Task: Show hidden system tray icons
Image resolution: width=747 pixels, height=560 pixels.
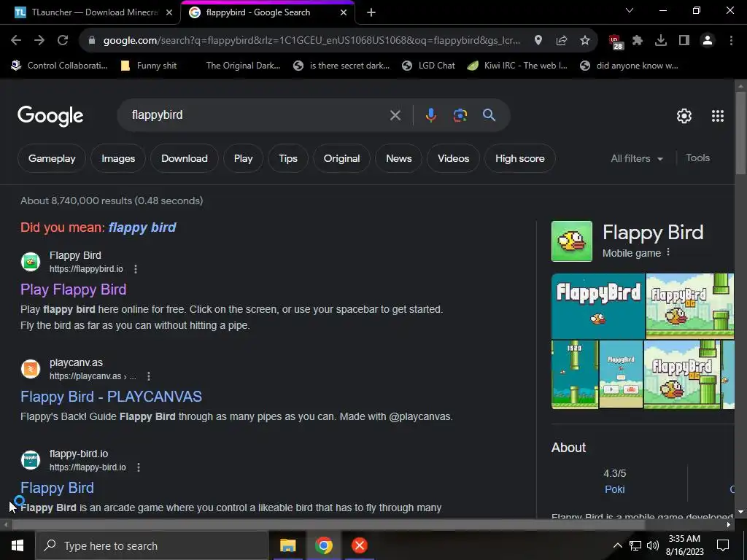Action: coord(617,545)
